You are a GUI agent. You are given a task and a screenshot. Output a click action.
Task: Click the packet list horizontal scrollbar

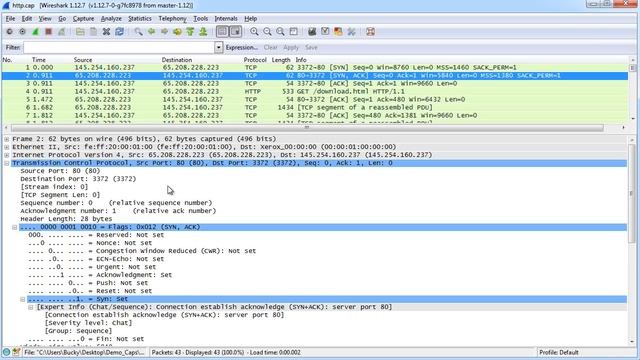tap(307, 128)
